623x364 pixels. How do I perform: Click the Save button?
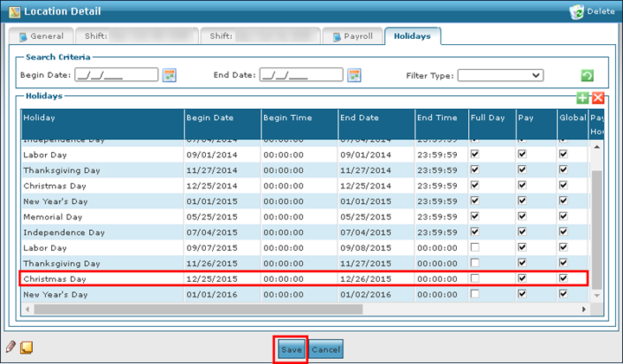pyautogui.click(x=291, y=348)
